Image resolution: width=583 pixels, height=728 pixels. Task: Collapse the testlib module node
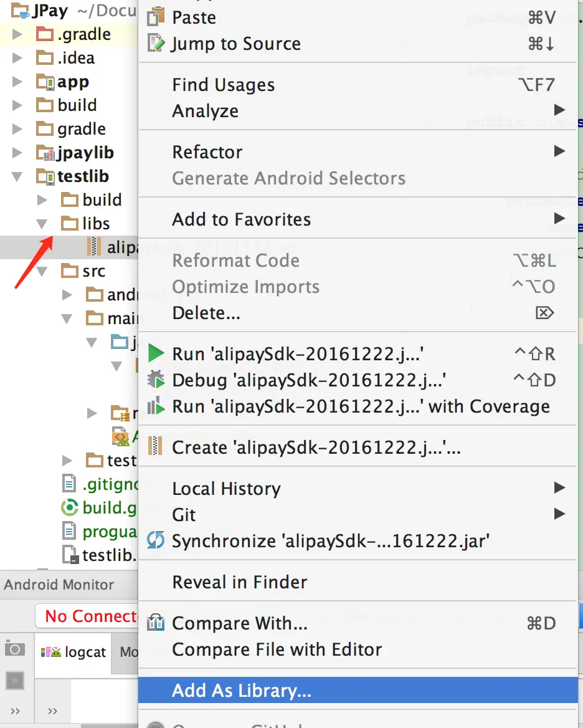click(17, 176)
